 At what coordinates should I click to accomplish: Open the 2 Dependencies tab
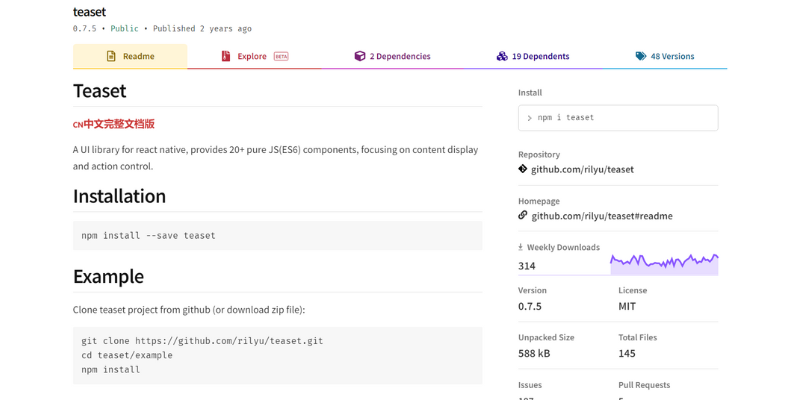coord(392,56)
